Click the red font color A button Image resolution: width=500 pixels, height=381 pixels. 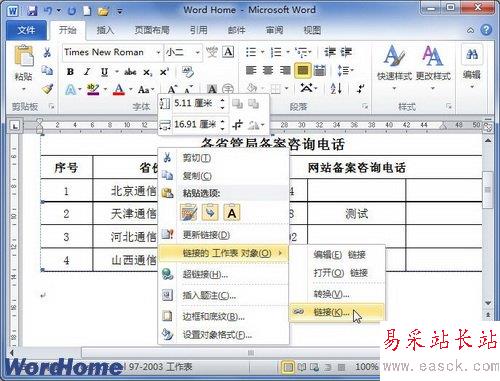119,89
